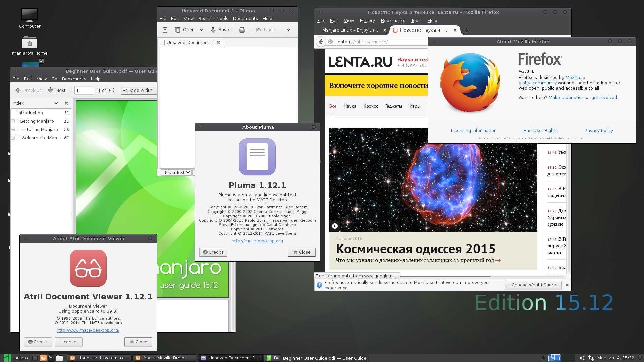Screen dimensions: 644x362
Task: Close the Unsaved Document 1 tab
Action: pos(218,43)
